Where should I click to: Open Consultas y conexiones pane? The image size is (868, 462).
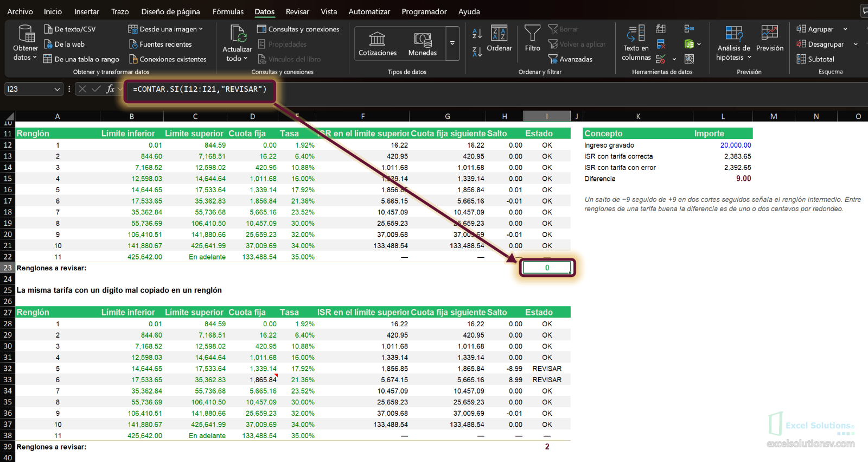pyautogui.click(x=298, y=29)
